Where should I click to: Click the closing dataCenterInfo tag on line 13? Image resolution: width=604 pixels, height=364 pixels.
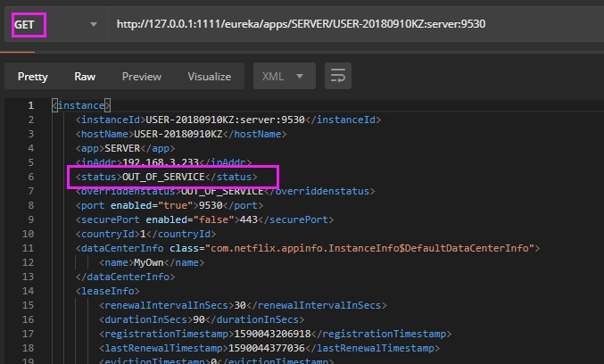(125, 277)
